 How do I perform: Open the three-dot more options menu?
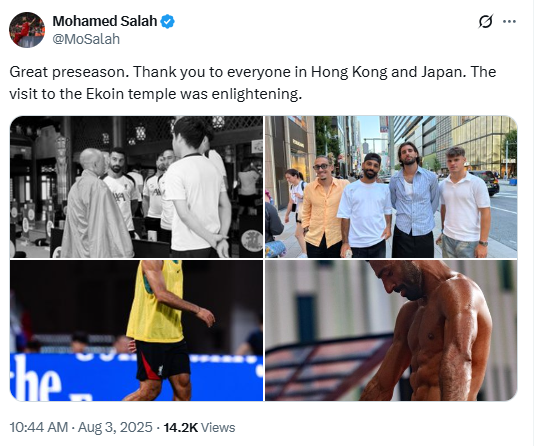point(509,22)
